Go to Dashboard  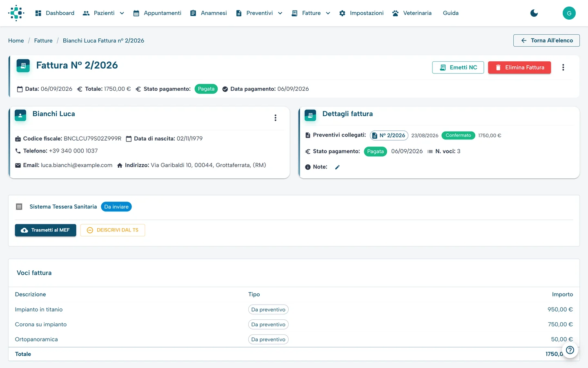tap(55, 13)
